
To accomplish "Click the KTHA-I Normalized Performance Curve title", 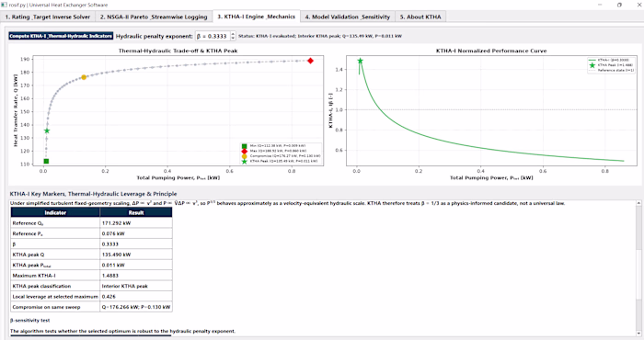I will tap(490, 51).
